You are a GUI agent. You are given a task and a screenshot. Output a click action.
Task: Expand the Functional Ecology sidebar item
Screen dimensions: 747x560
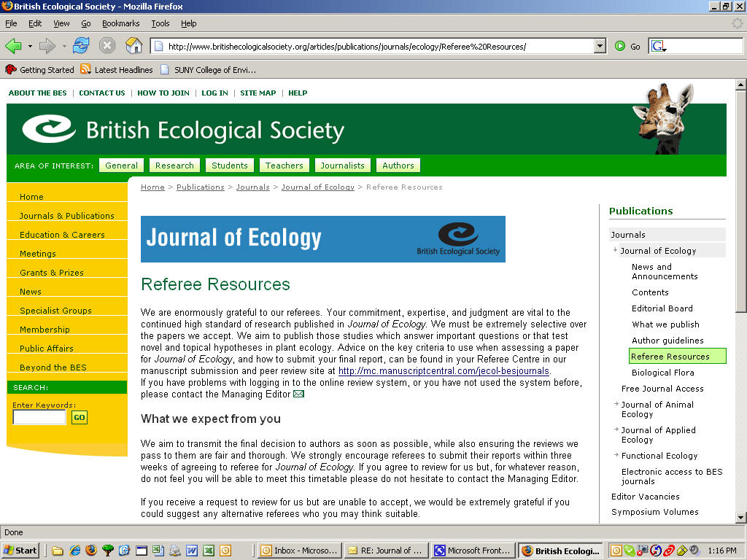coord(659,456)
